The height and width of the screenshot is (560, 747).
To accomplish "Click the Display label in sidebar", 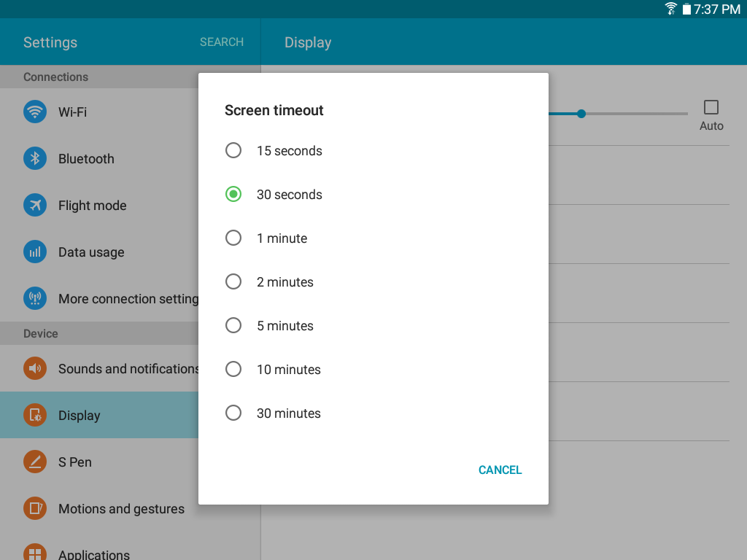I will pos(79,415).
